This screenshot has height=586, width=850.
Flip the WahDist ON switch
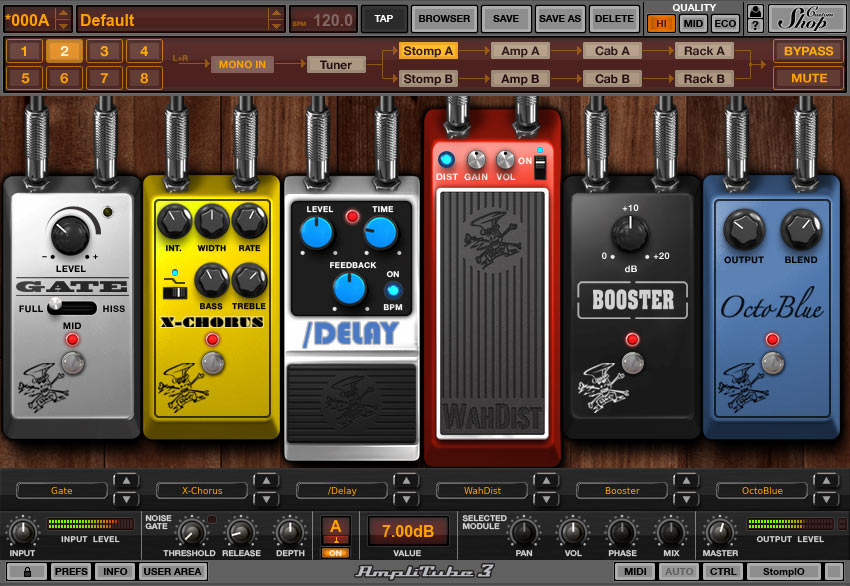click(540, 168)
